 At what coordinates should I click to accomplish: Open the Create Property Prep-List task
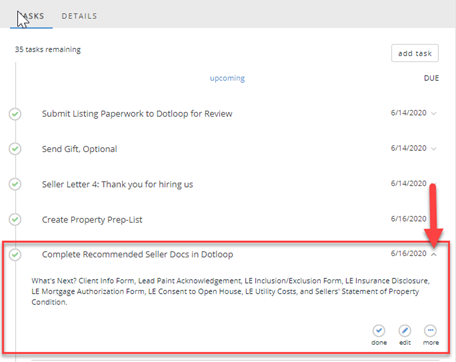pyautogui.click(x=92, y=219)
